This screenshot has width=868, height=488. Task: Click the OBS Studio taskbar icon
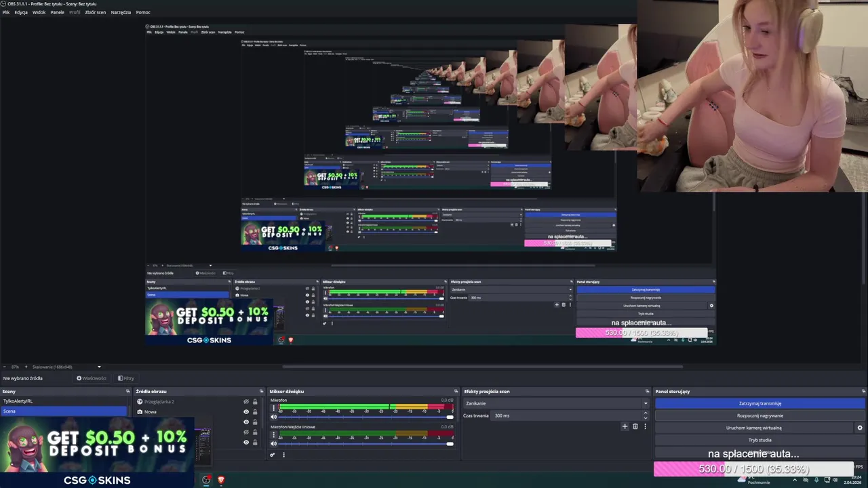tap(207, 480)
